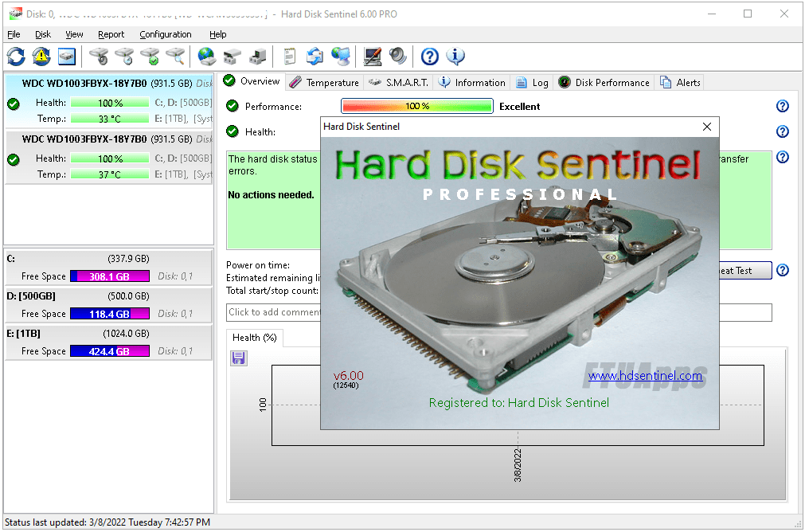Click the 'Excellent' performance rating text

pyautogui.click(x=520, y=107)
